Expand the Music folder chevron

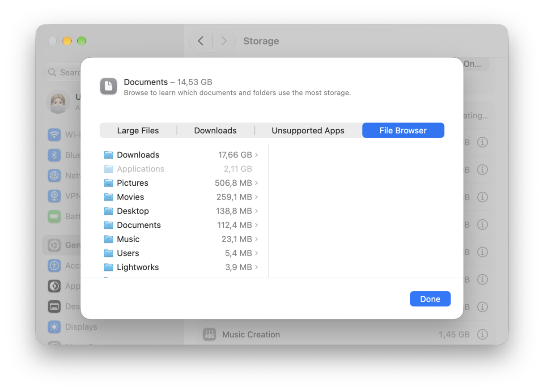tap(256, 239)
